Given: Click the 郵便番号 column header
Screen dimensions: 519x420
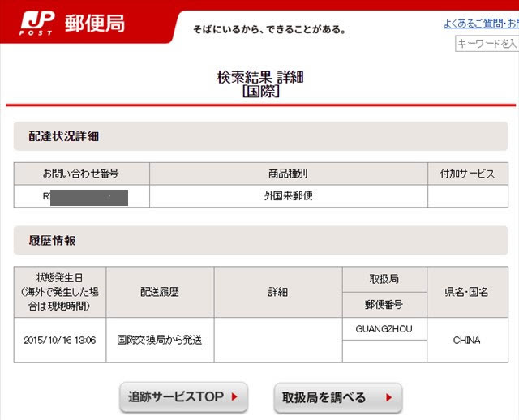Looking at the screenshot, I should tap(384, 305).
